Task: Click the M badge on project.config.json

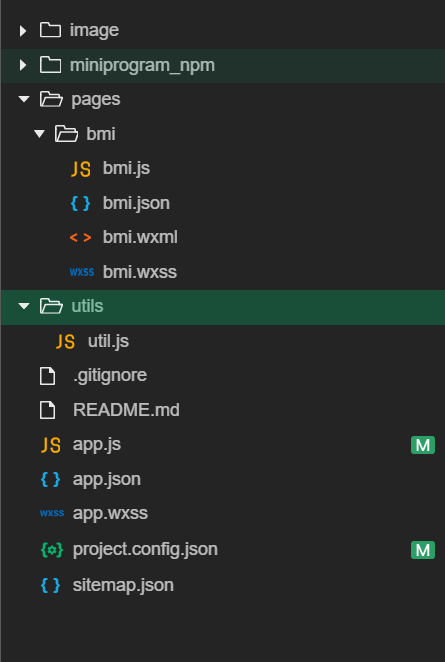Action: [423, 550]
